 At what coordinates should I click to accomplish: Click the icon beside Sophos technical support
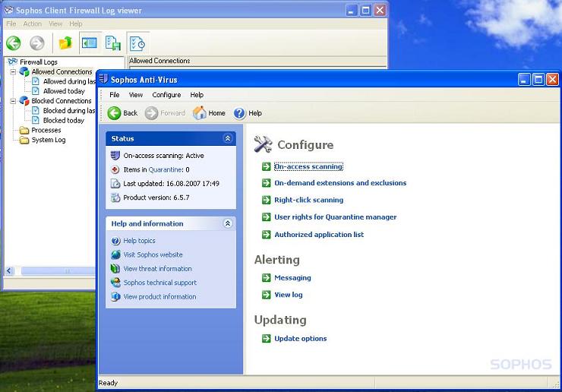point(115,283)
